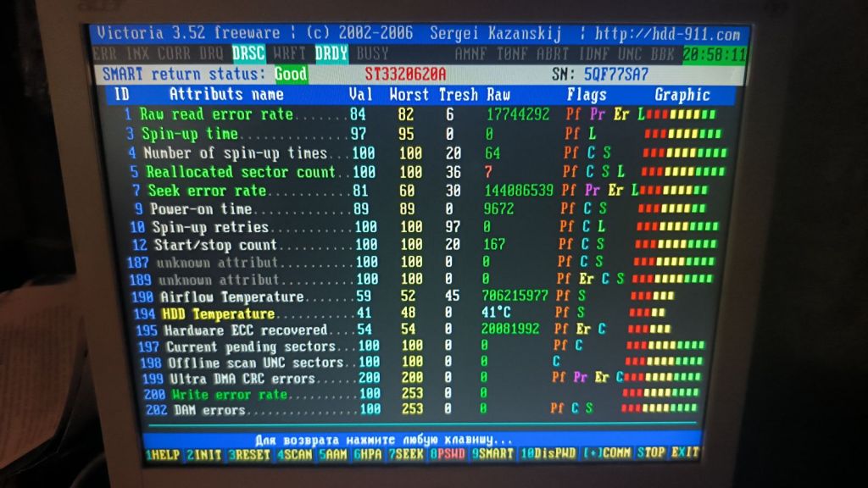Click the Hardware ECC recovered attribute
868x488 pixels.
pyautogui.click(x=245, y=330)
